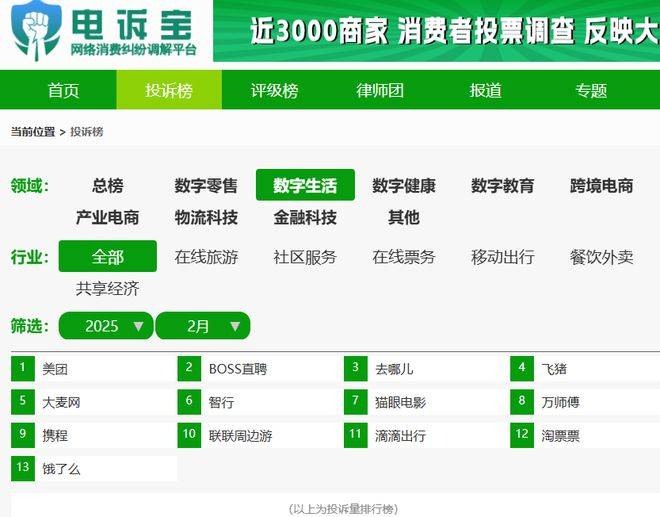Open the rank 13 entry 饿了么

click(94, 469)
